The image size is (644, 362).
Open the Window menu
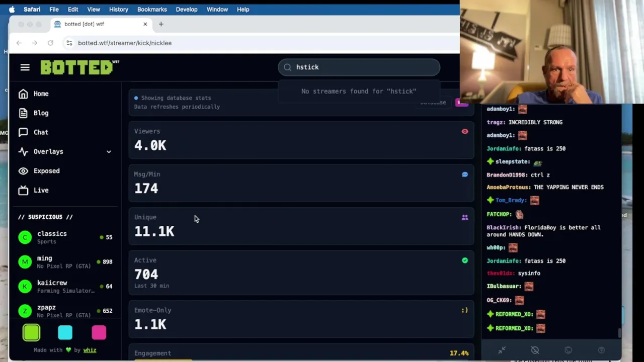(x=217, y=9)
